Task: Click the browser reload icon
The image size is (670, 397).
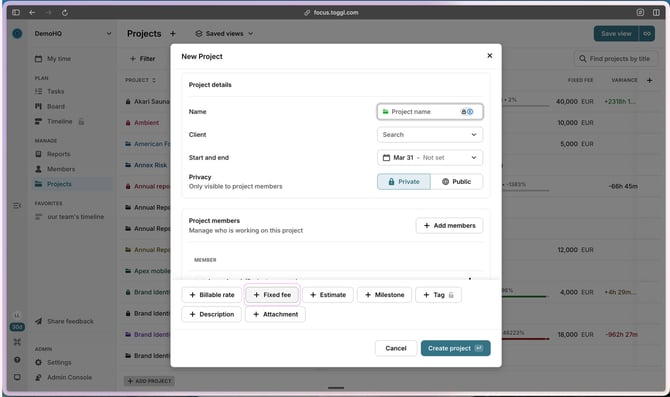Action: pyautogui.click(x=65, y=12)
